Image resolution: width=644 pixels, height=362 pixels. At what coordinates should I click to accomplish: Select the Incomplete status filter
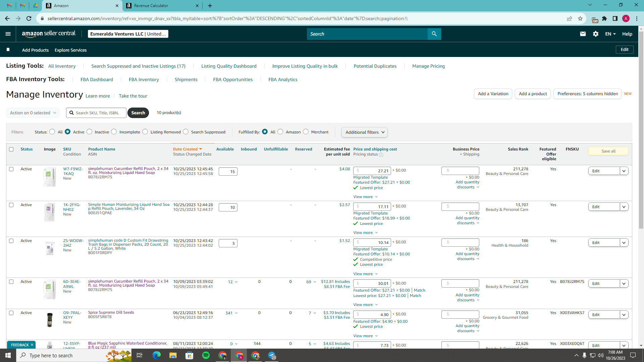click(x=114, y=132)
